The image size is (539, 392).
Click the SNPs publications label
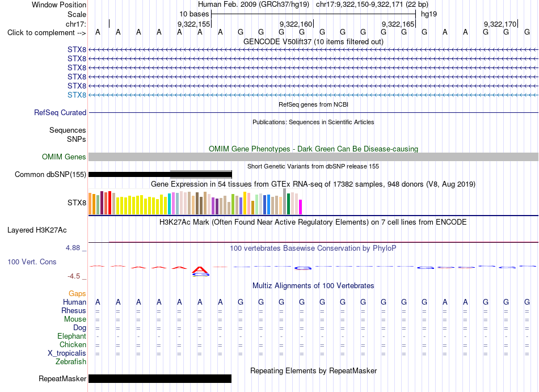click(x=77, y=139)
